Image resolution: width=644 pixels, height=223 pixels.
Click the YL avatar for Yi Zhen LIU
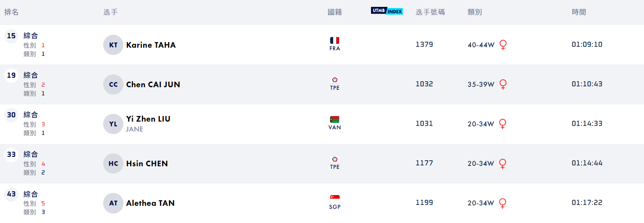click(113, 124)
